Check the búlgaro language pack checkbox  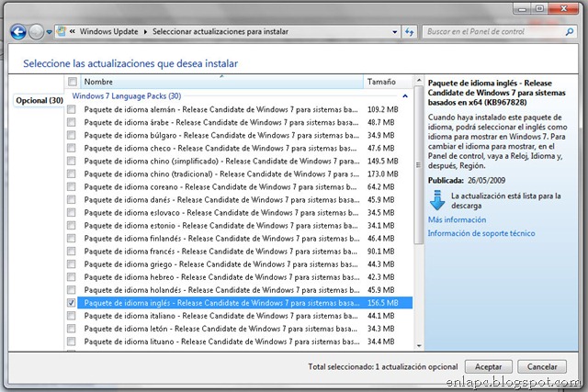72,135
